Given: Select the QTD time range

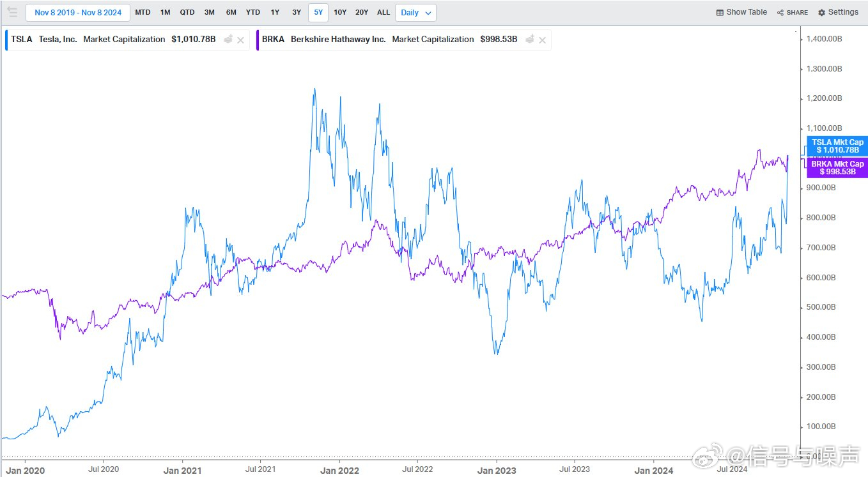Looking at the screenshot, I should coord(187,13).
